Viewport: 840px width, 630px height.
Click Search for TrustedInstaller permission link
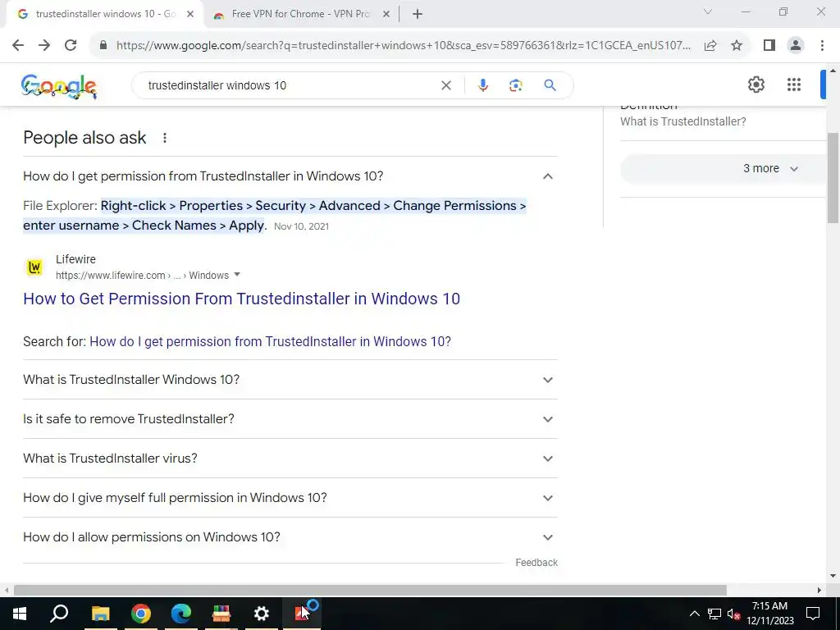(270, 342)
